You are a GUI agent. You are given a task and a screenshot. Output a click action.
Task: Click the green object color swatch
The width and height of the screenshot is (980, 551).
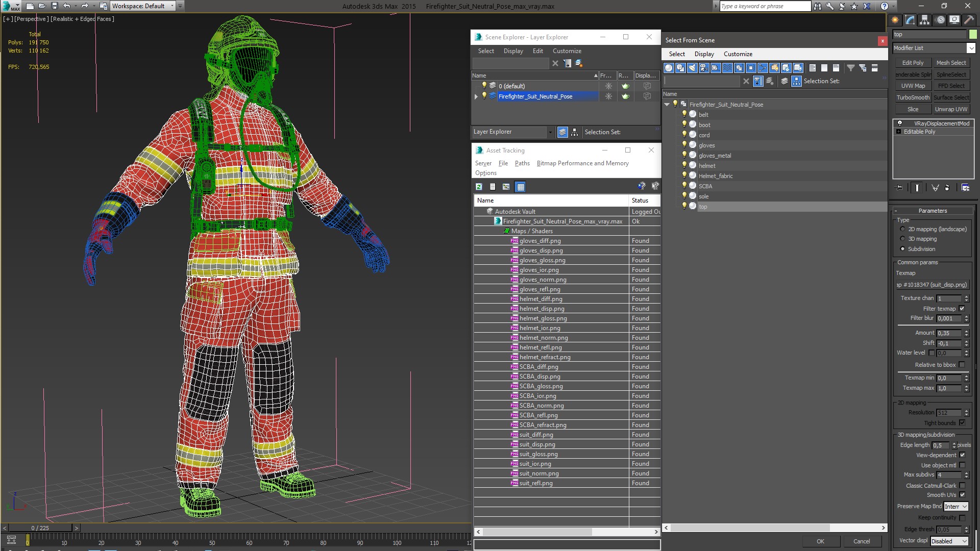(x=973, y=35)
